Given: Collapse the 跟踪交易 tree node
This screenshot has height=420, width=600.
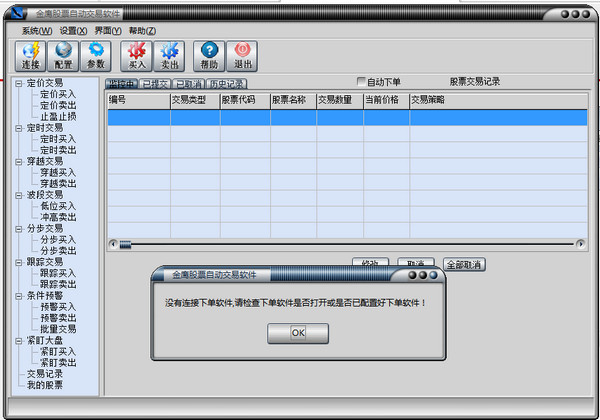Looking at the screenshot, I should pos(19,262).
